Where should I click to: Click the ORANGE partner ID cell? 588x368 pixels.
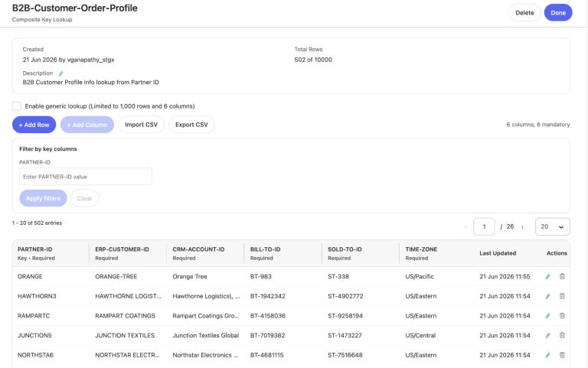click(30, 276)
